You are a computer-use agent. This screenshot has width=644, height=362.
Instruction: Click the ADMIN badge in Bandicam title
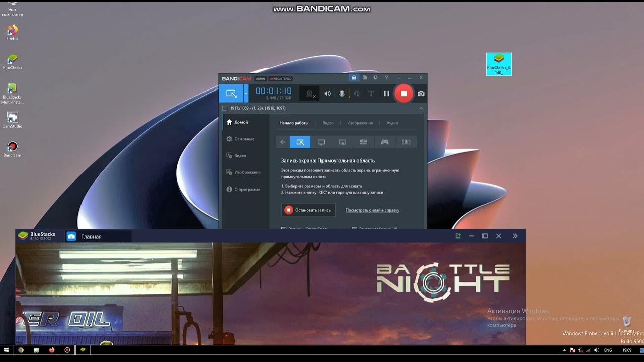[260, 79]
